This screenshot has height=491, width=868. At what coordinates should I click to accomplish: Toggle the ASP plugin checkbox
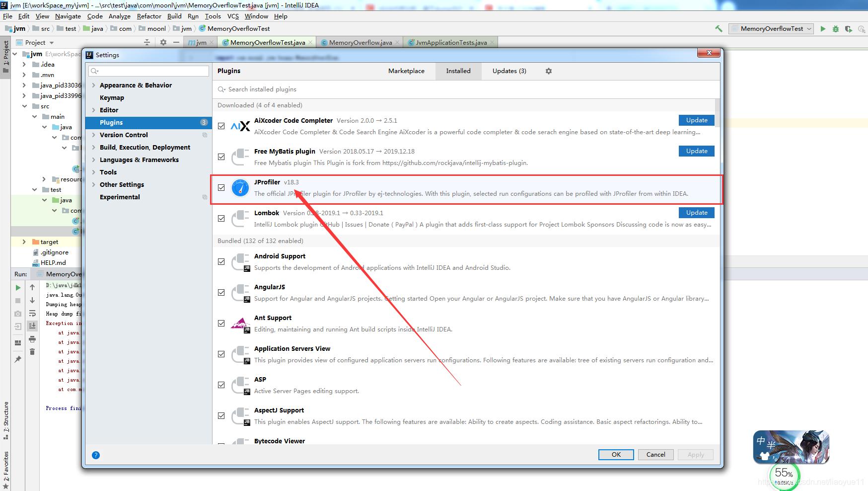(221, 385)
